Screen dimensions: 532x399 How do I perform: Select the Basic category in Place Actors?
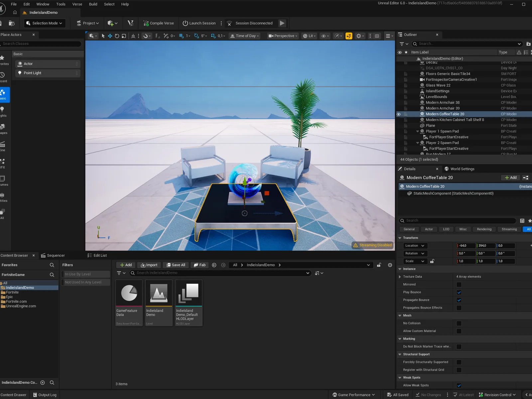(x=4, y=94)
